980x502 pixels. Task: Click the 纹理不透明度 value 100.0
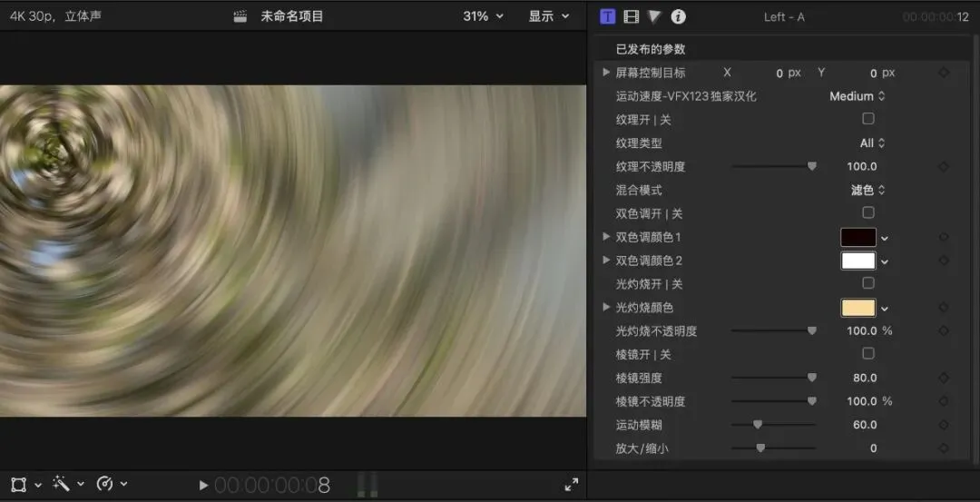862,166
